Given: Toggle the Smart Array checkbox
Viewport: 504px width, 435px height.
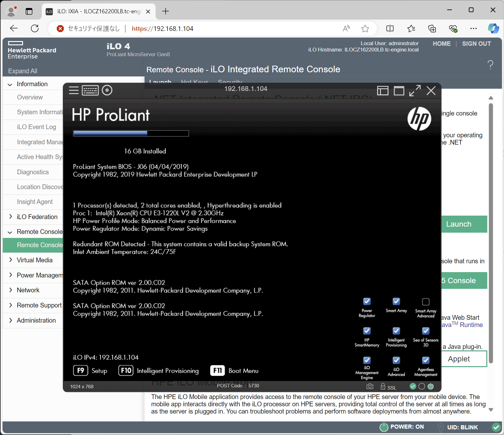Looking at the screenshot, I should pyautogui.click(x=396, y=301).
